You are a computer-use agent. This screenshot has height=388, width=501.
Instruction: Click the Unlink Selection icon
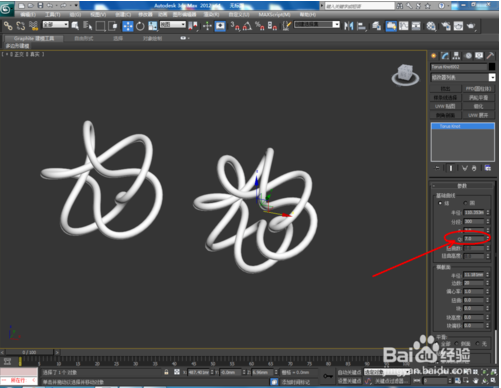(21, 26)
